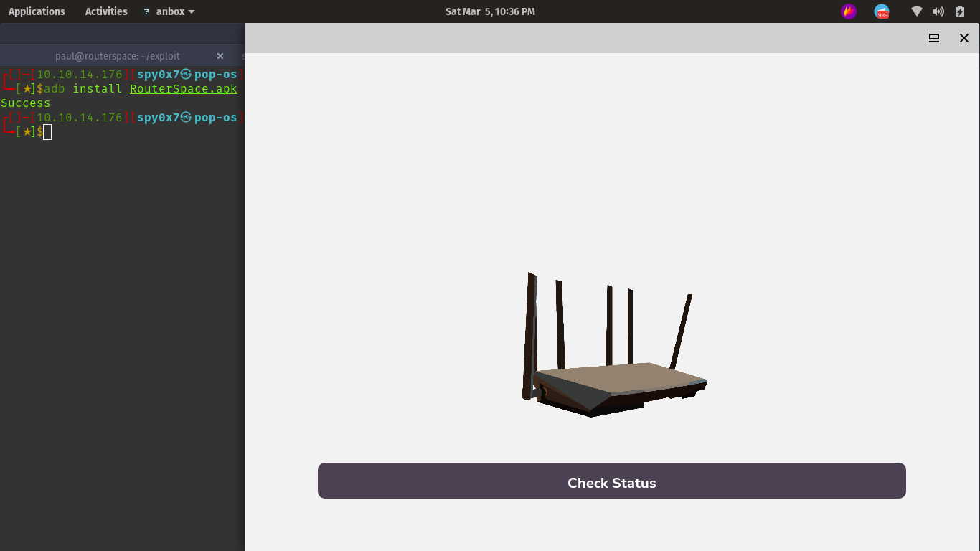Screen dimensions: 980x551
Task: Open the RouterSpace.apk link in the terminal
Action: (183, 88)
